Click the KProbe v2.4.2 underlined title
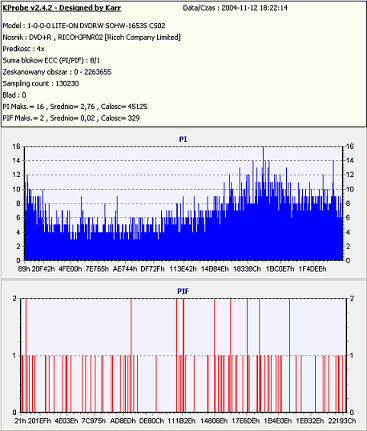 pos(62,8)
